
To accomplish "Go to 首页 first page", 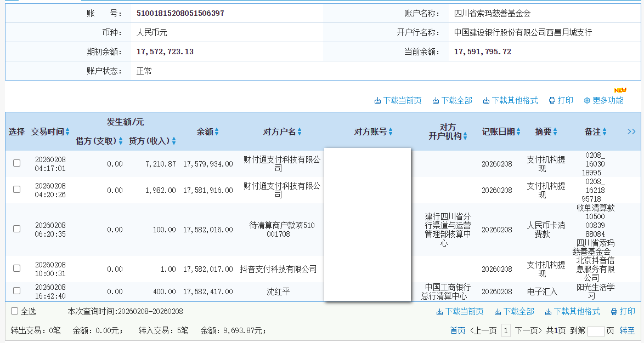I will (x=457, y=330).
